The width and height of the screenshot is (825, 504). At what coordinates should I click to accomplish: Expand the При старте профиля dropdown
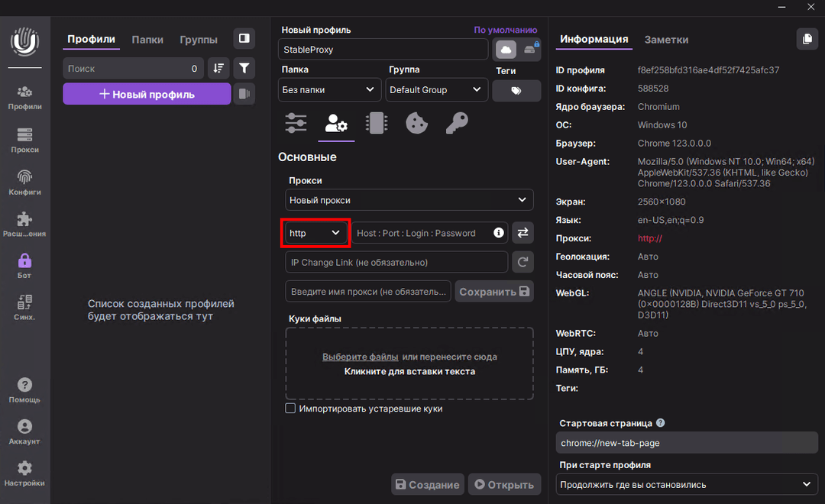(x=685, y=484)
